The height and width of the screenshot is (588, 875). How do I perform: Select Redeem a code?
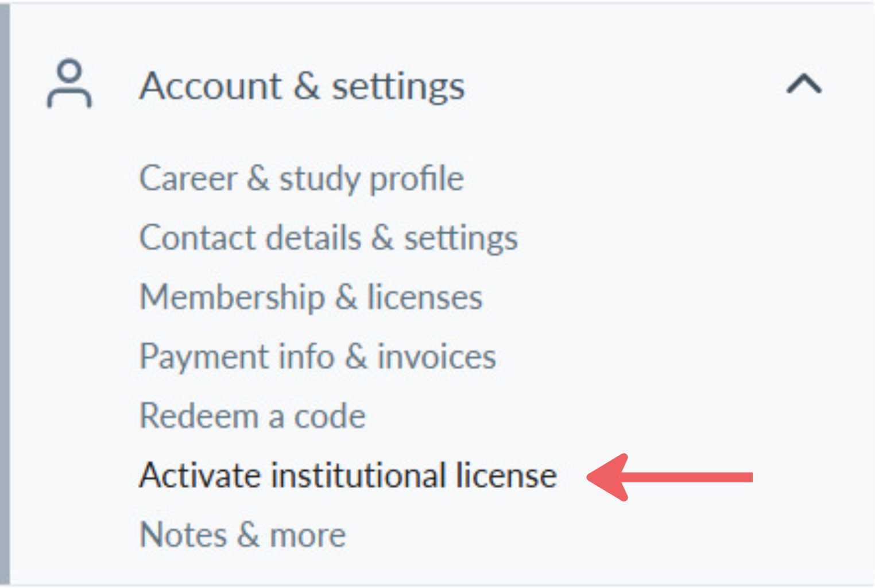(253, 416)
